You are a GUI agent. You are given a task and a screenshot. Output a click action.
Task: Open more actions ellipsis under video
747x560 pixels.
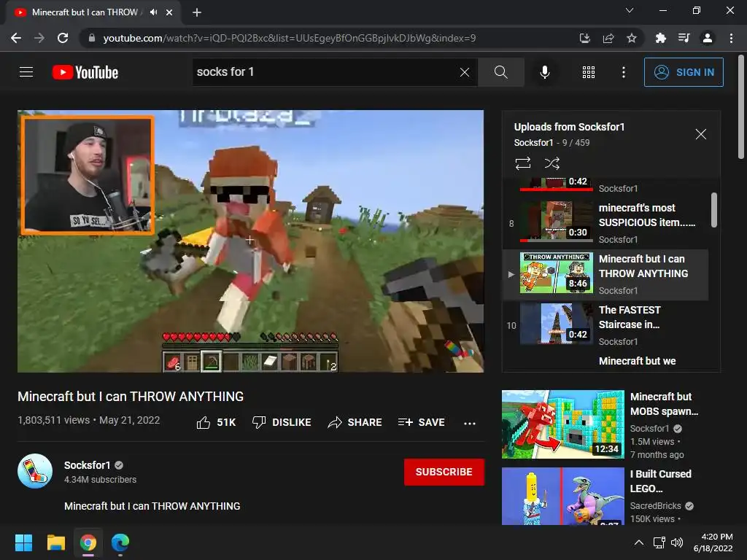(470, 423)
